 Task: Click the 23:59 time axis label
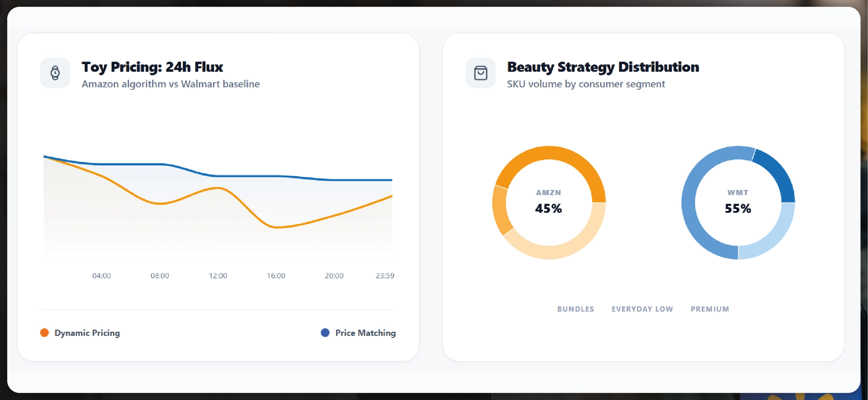[385, 276]
